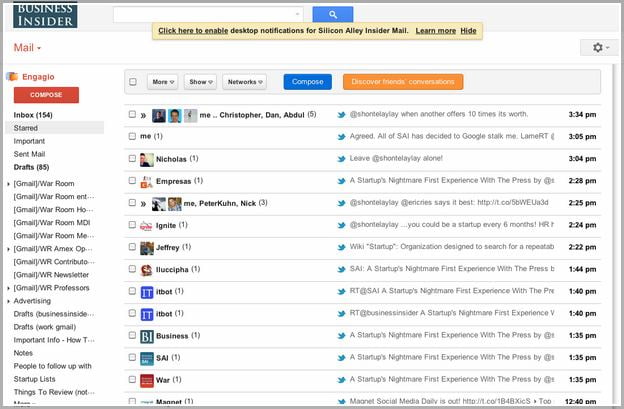Click the blue search magnifier button
This screenshot has height=409, width=624.
pos(333,15)
